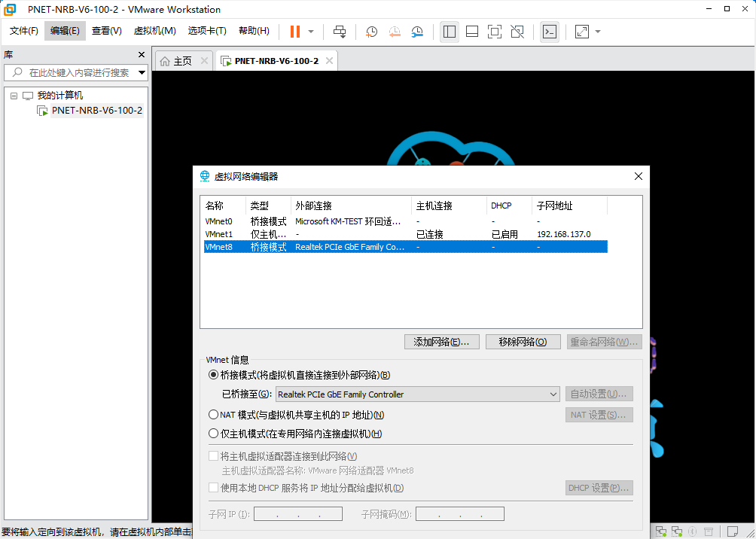The height and width of the screenshot is (539, 756).
Task: Click the Bluetooth status bar icon
Action: point(692,531)
